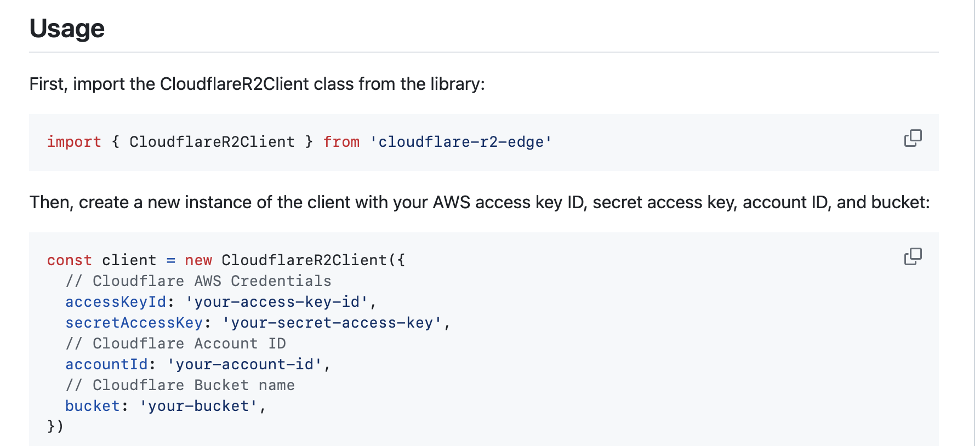The image size is (980, 446).
Task: Click the 'your-secret-access-key' string value
Action: (332, 323)
